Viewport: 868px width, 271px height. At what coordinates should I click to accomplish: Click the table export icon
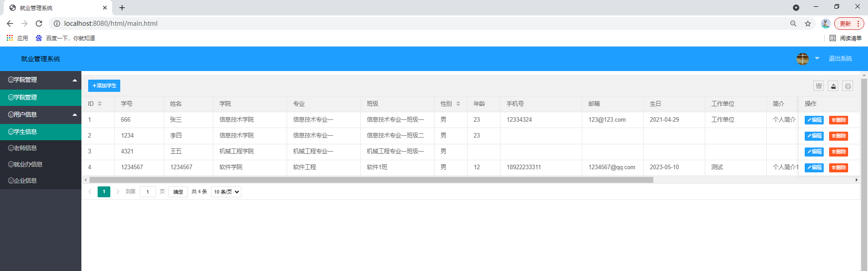tap(833, 86)
